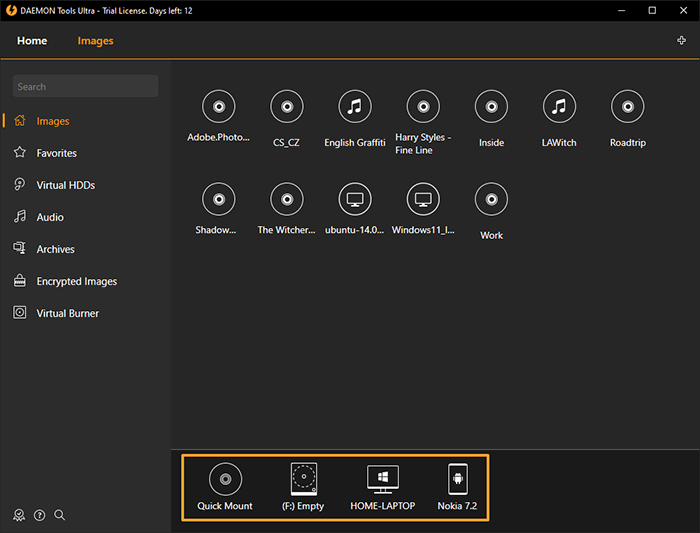
Task: Click the DAEMON Tools logo in title bar
Action: click(11, 10)
